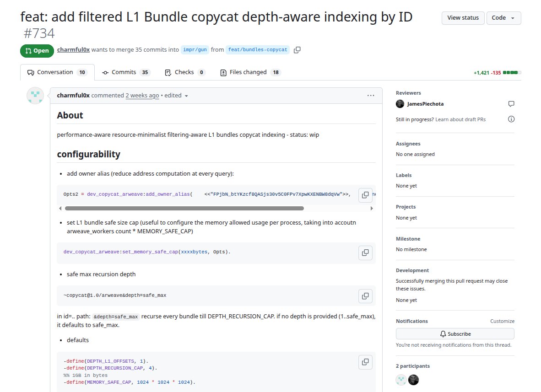
Task: Click the code scrollbar left arrow
Action: click(x=60, y=208)
